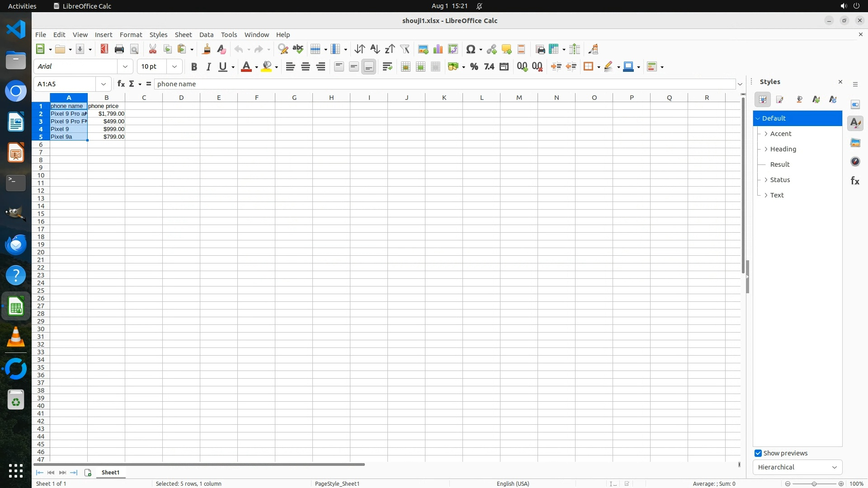868x488 pixels.
Task: Select the Result cell style
Action: tap(780, 164)
